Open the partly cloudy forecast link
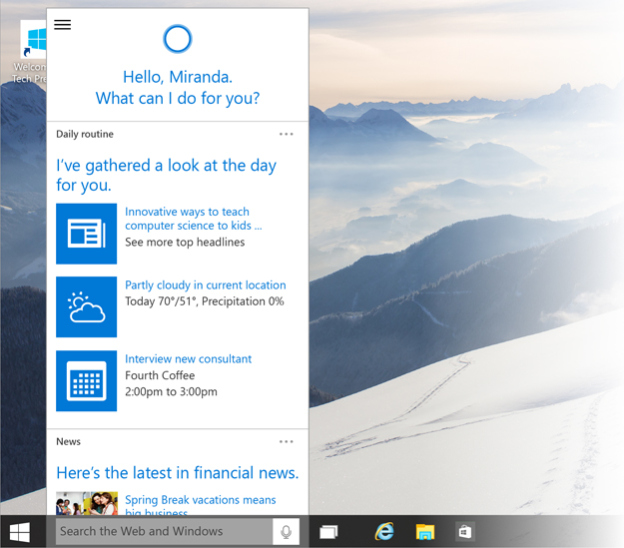Screen dimensions: 624x548 (x=205, y=285)
